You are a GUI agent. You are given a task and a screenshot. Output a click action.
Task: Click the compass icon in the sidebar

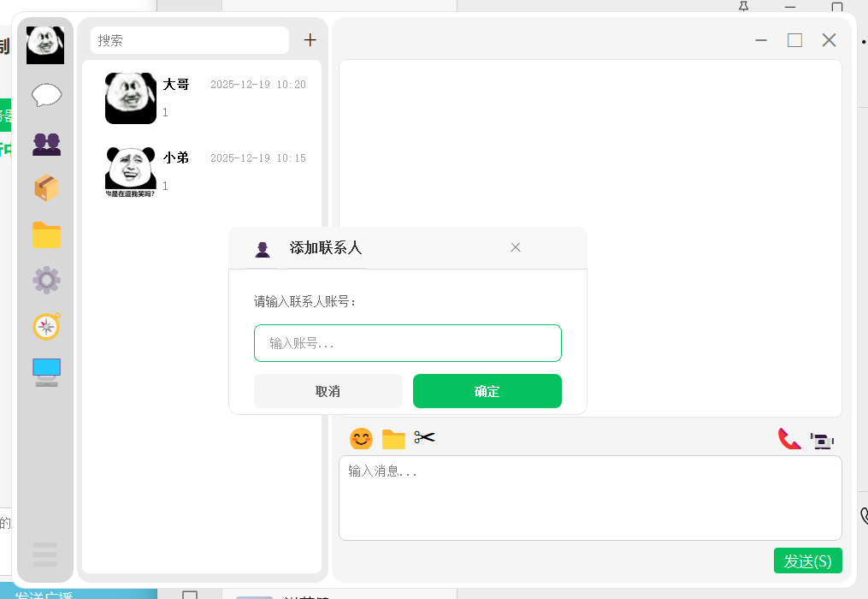[x=46, y=326]
